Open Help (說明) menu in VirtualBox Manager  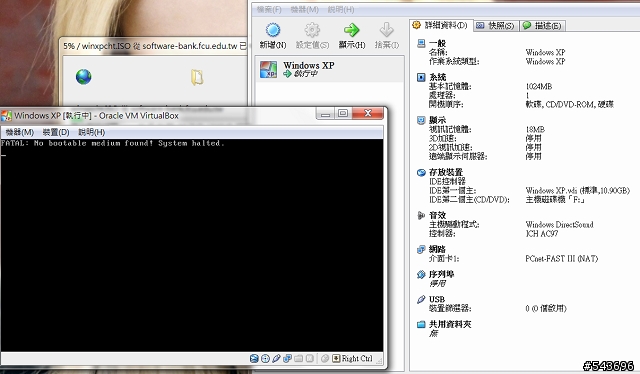(x=341, y=9)
